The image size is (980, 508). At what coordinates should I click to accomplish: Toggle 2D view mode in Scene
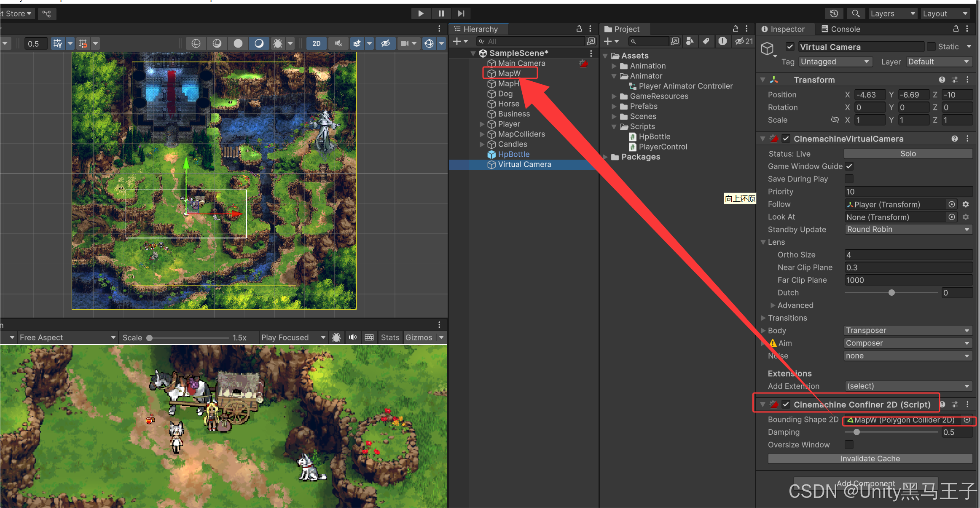coord(316,43)
